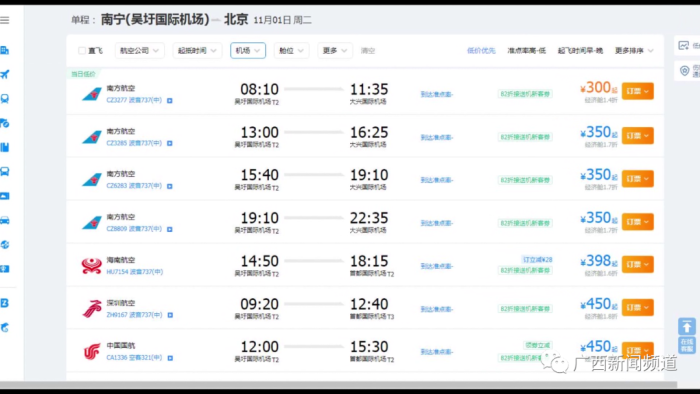700x394 pixels.
Task: Open flight number HU7154 details link
Action: click(x=134, y=272)
